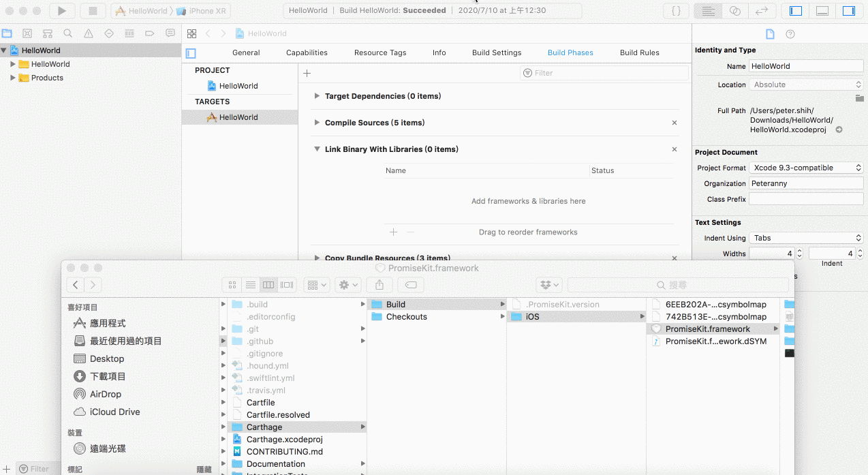Open the Debug navigator
868x475 pixels.
tap(129, 33)
